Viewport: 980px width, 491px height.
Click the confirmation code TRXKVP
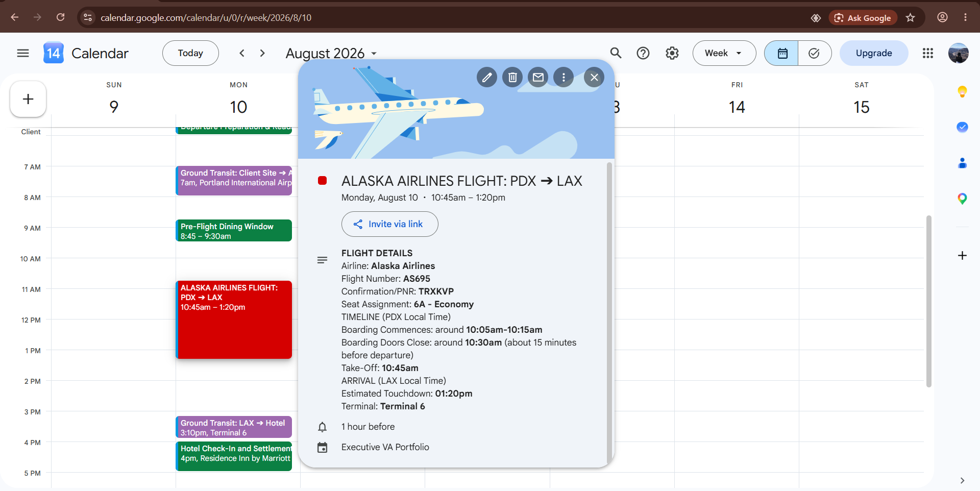(x=436, y=291)
